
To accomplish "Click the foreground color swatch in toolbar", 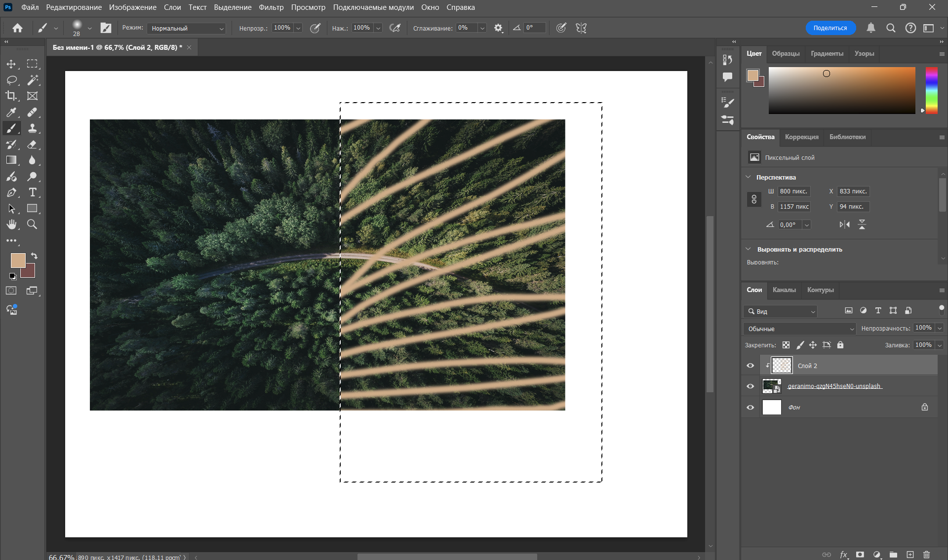I will coord(18,260).
